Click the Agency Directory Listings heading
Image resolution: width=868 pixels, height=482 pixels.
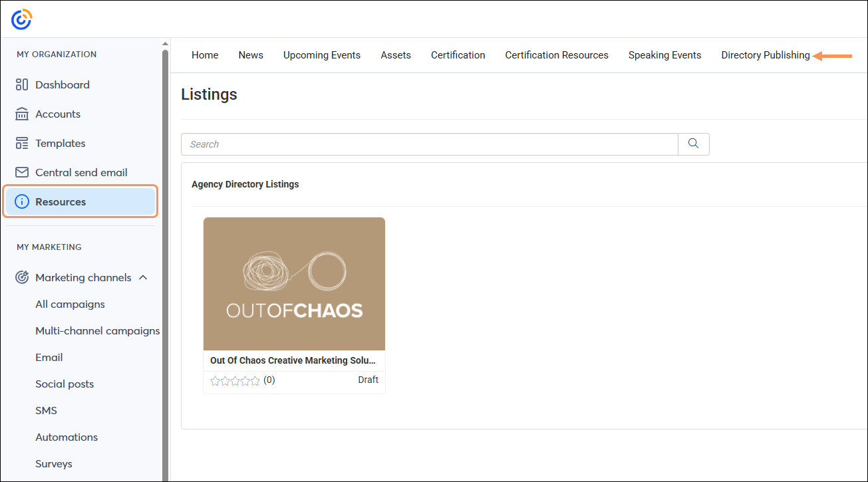245,184
